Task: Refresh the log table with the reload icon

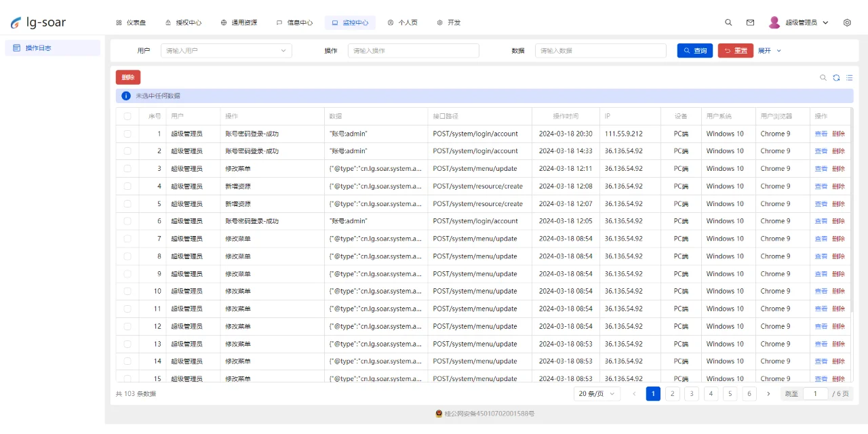Action: pyautogui.click(x=836, y=77)
